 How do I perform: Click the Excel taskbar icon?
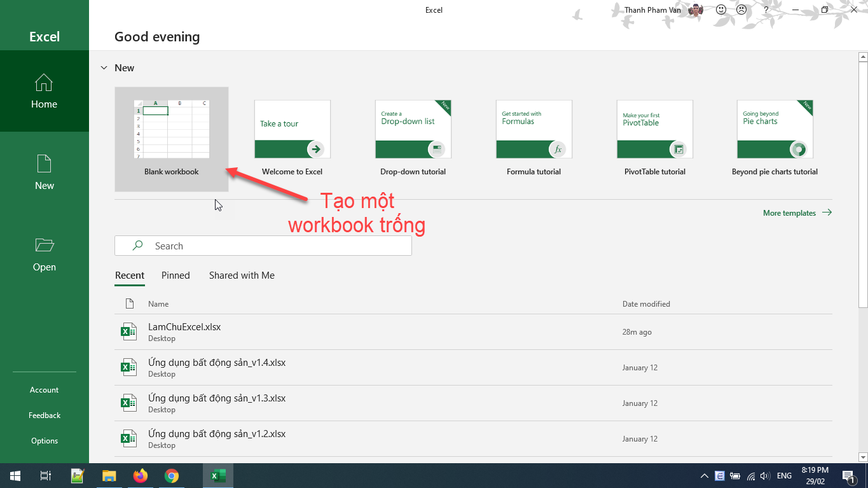tap(219, 476)
